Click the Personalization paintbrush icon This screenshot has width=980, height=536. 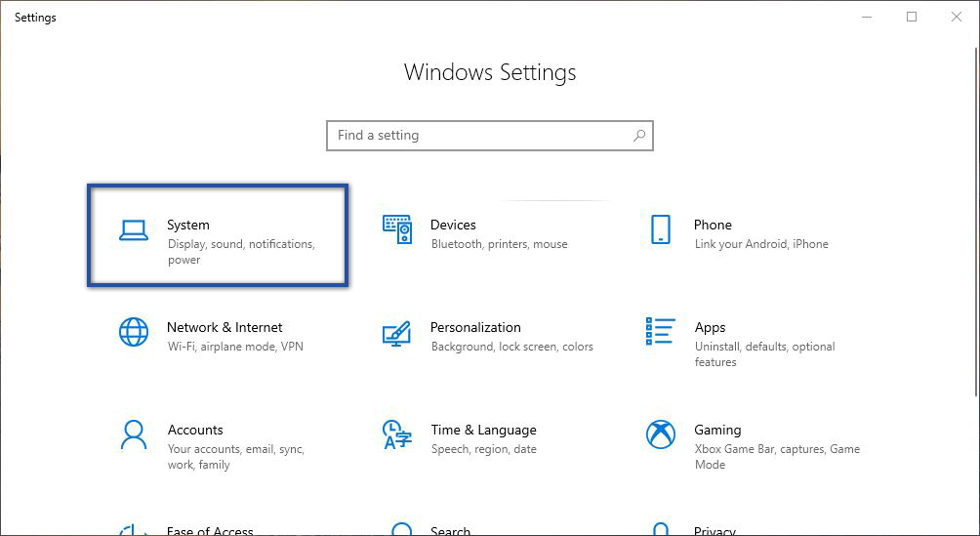tap(396, 333)
